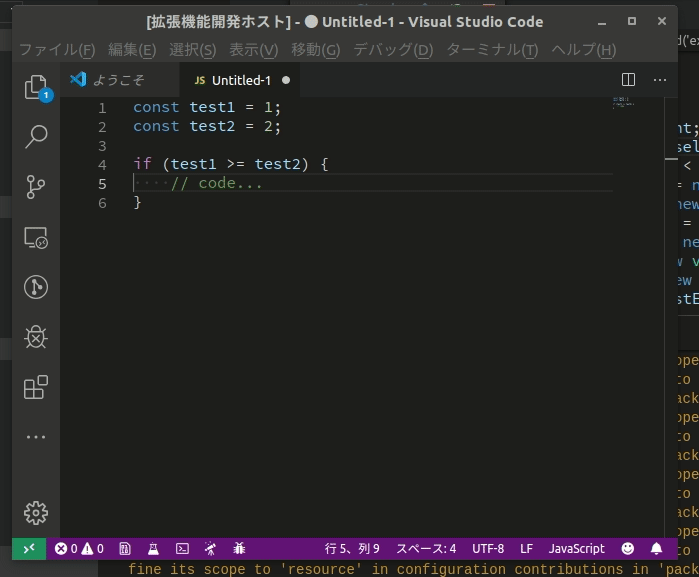Screen dimensions: 699x577
Task: Click the JS icon on the Untitled-1 tab
Action: (x=200, y=80)
